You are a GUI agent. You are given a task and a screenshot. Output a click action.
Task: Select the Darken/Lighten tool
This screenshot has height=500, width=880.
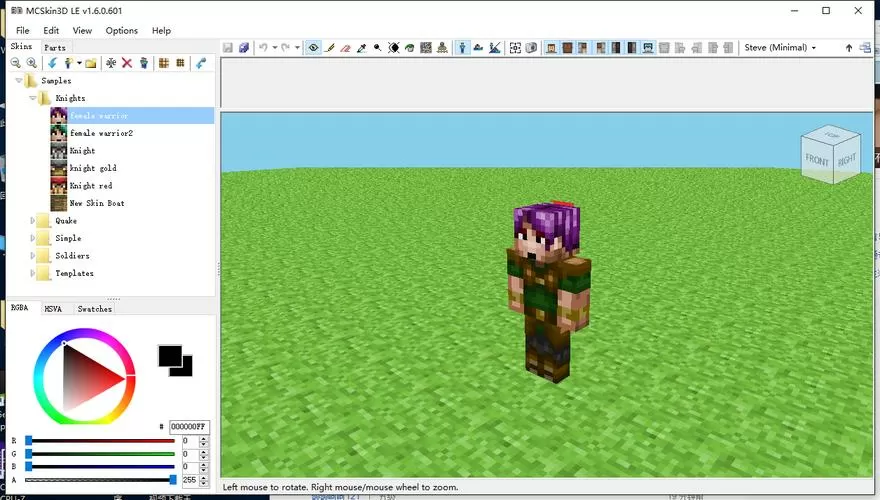(394, 48)
